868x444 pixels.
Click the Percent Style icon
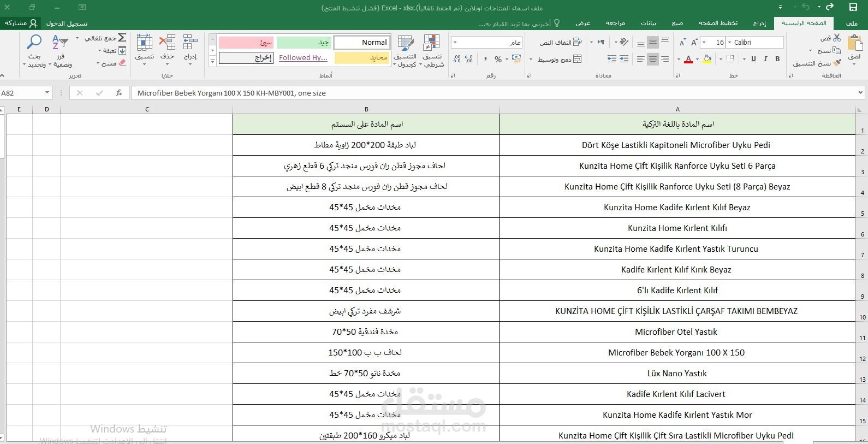point(498,59)
